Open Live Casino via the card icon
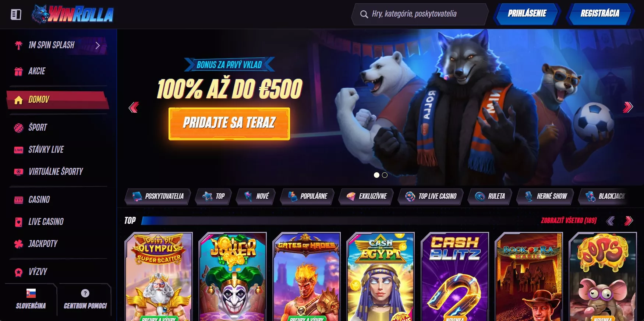Viewport: 644px width, 321px height. pyautogui.click(x=18, y=222)
